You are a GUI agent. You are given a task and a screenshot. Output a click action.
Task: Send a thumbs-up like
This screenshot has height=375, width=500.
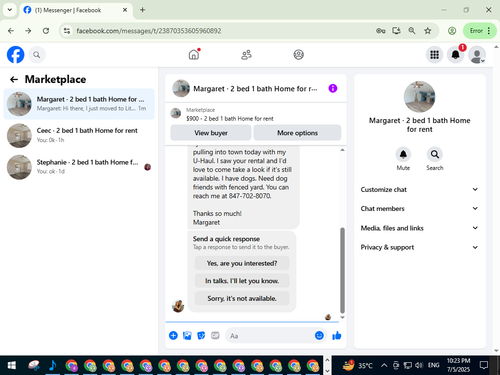337,335
